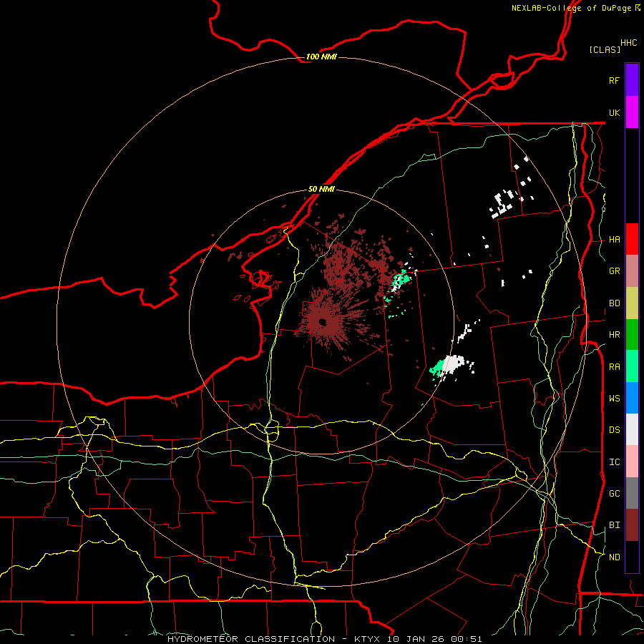Click the blue WS legend color swatch
The image size is (644, 644).
(x=632, y=398)
